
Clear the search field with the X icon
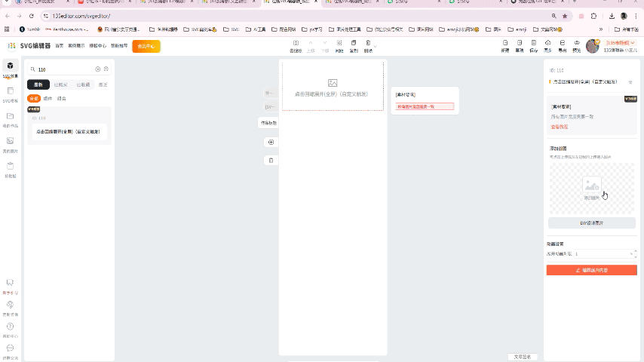(x=98, y=69)
